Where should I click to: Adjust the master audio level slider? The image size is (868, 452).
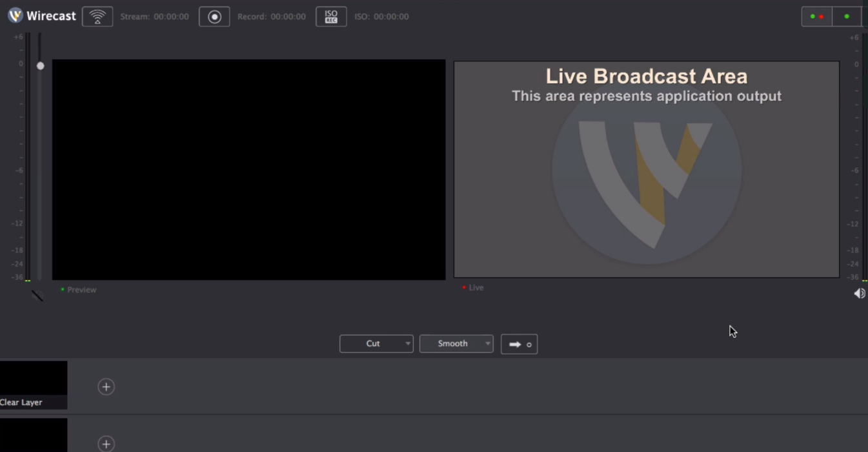pos(40,65)
